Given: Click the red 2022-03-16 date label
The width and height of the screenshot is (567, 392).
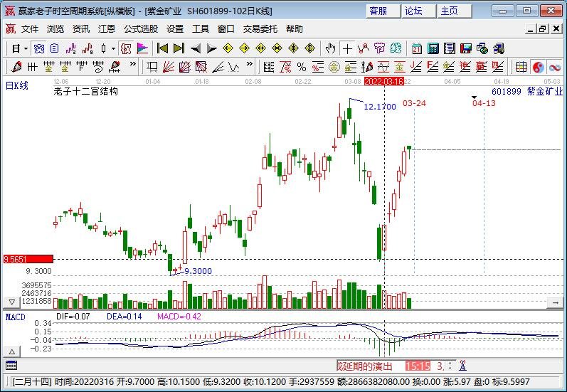Looking at the screenshot, I should (x=384, y=81).
